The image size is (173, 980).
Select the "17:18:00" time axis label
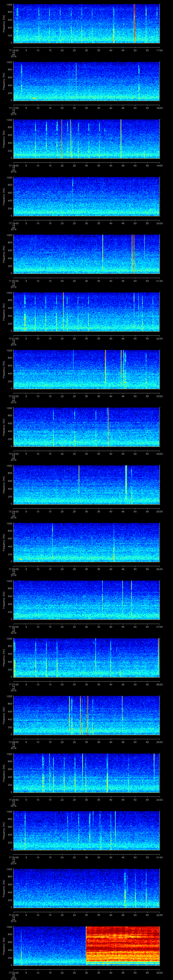tap(13, 166)
